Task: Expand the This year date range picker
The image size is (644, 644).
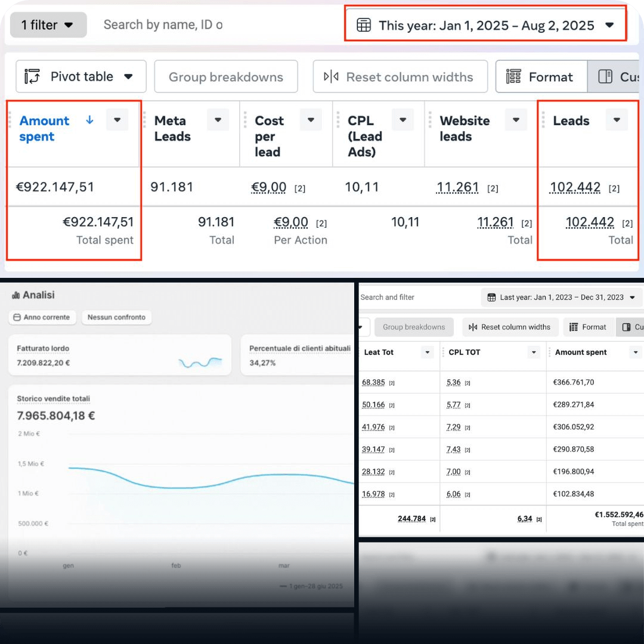Action: tap(609, 25)
